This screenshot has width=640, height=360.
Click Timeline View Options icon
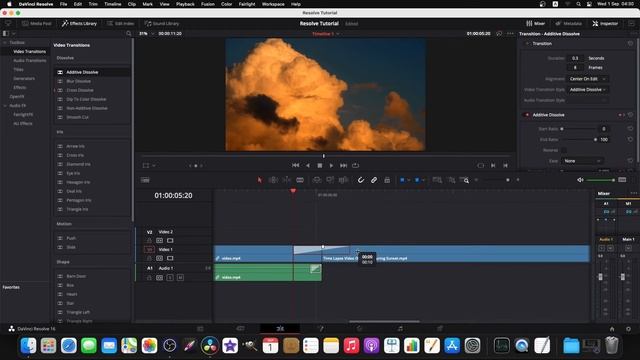[x=145, y=180]
